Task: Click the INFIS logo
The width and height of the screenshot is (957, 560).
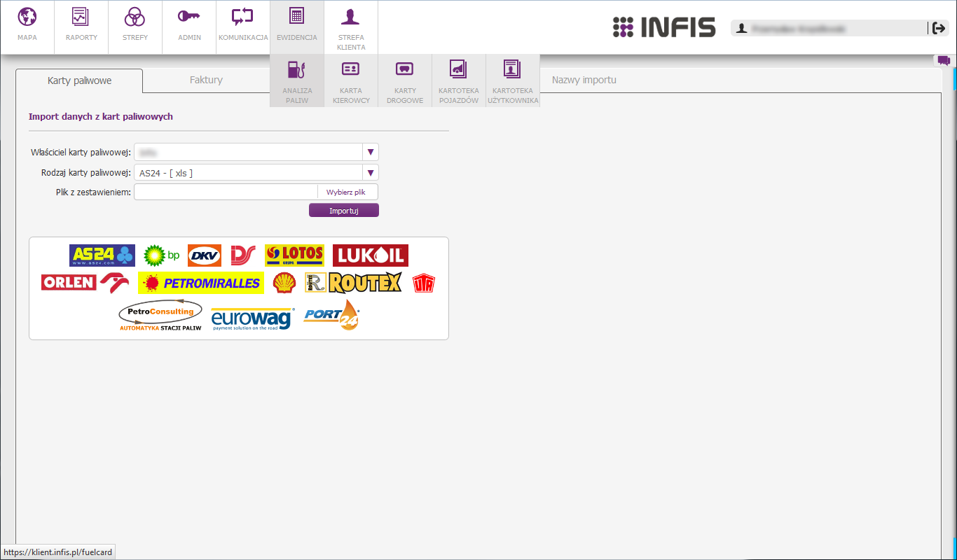Action: tap(664, 27)
